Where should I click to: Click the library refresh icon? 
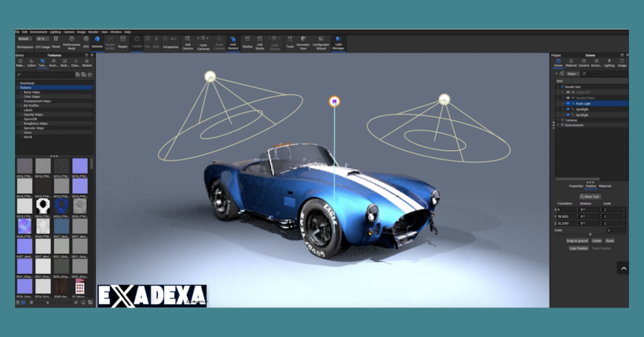89,75
